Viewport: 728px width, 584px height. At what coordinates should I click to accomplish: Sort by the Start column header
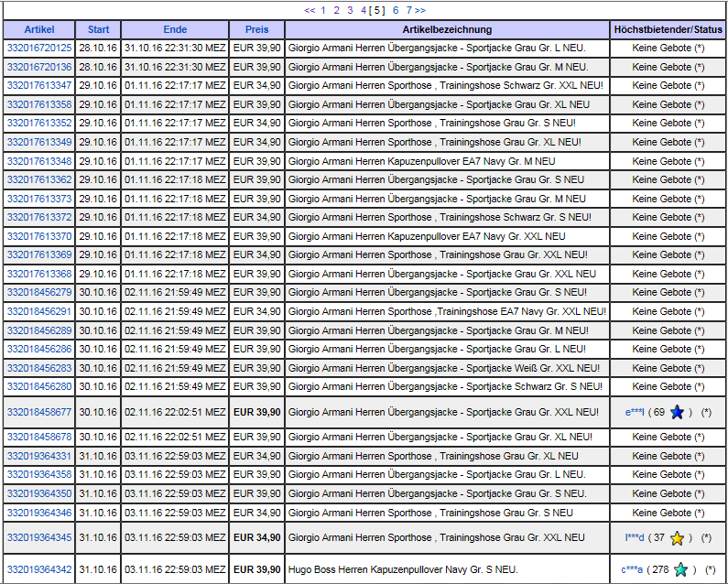(x=98, y=29)
